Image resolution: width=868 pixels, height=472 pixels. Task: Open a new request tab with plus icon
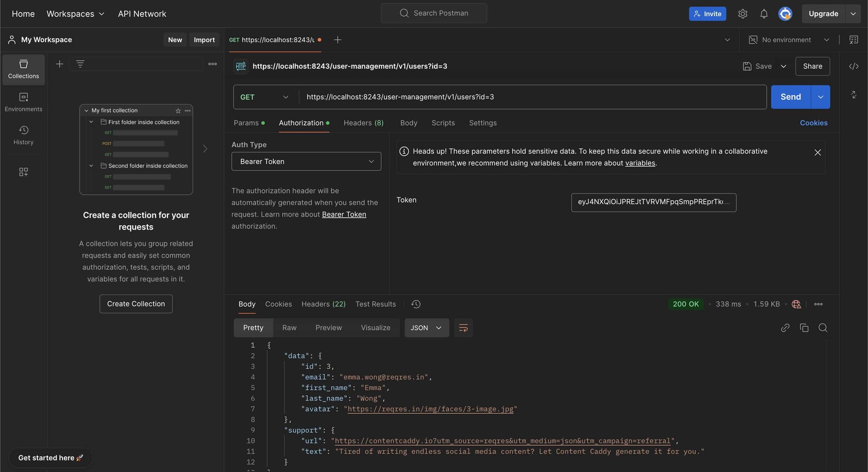coord(337,40)
